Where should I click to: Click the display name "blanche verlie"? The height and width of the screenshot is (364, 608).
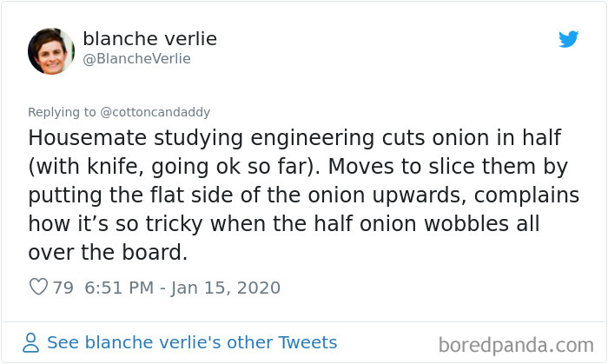(149, 39)
